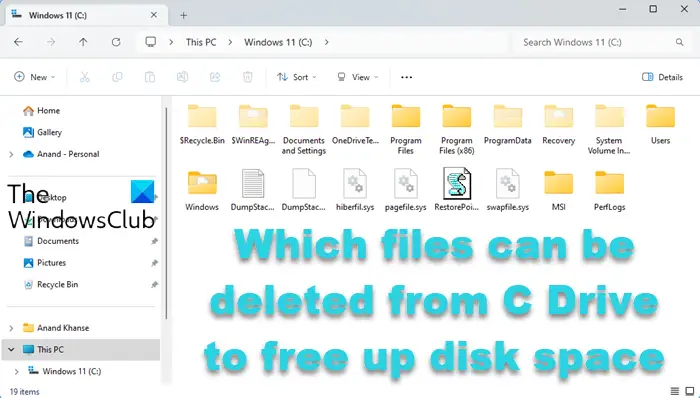Screen dimensions: 700x398
Task: Add a new File Explorer tab
Action: [x=183, y=15]
